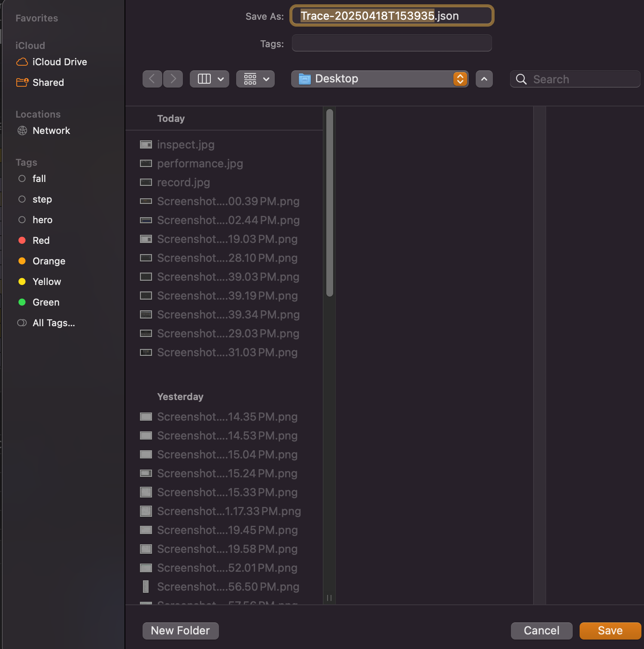
Task: Go forward with the right arrow button
Action: click(173, 79)
